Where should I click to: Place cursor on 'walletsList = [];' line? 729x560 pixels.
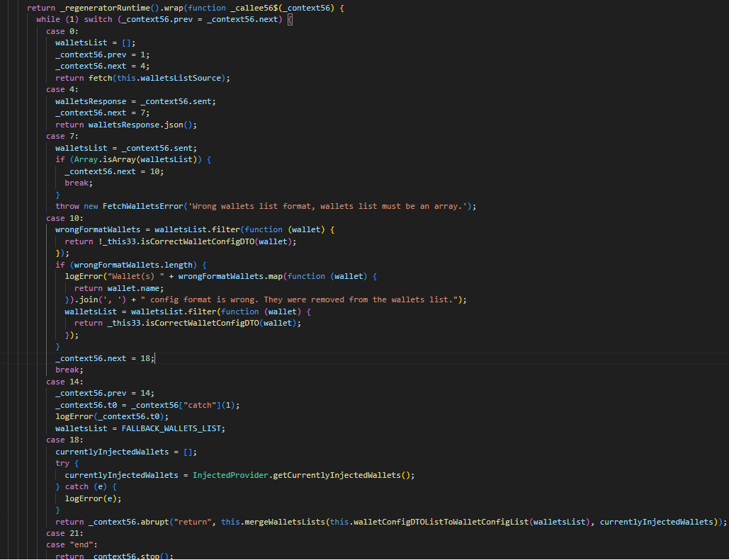[x=96, y=42]
